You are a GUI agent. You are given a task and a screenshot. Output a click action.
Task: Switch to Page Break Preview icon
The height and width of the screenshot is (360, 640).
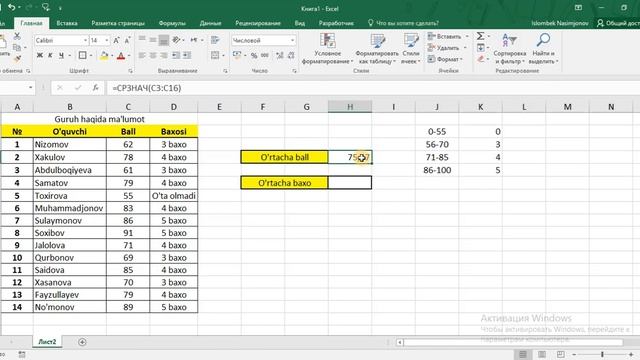coord(561,354)
